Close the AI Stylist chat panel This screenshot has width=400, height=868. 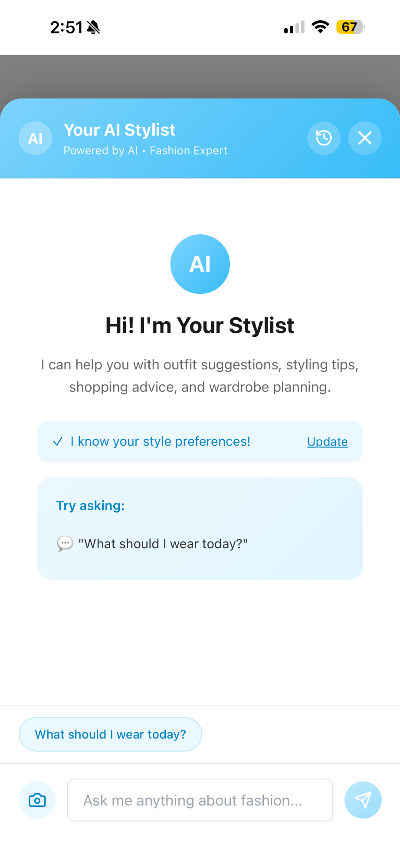tap(364, 138)
